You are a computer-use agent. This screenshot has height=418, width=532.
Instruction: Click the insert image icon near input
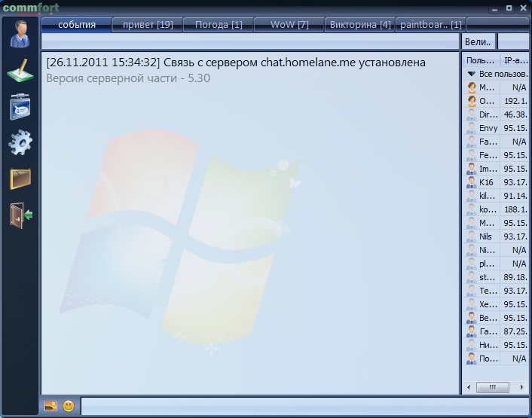(50, 406)
